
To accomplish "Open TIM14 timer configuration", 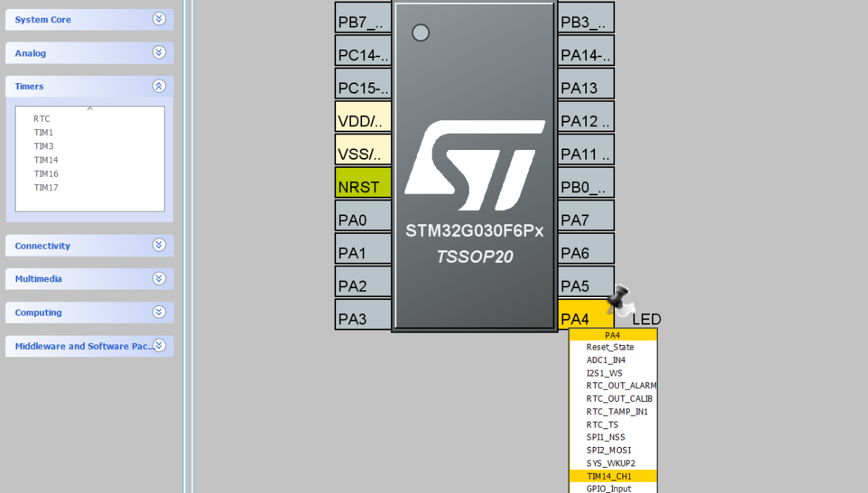I will [x=46, y=160].
